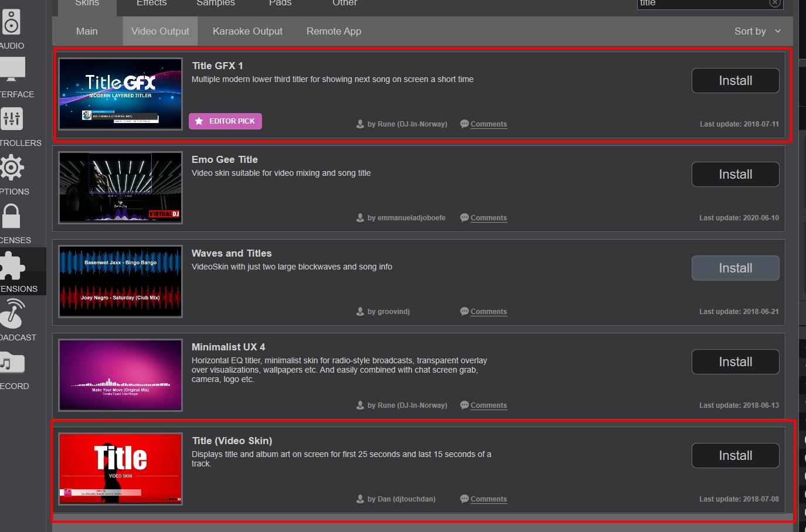Switch to the Main tab
Viewport: 806px width, 532px height.
(87, 31)
